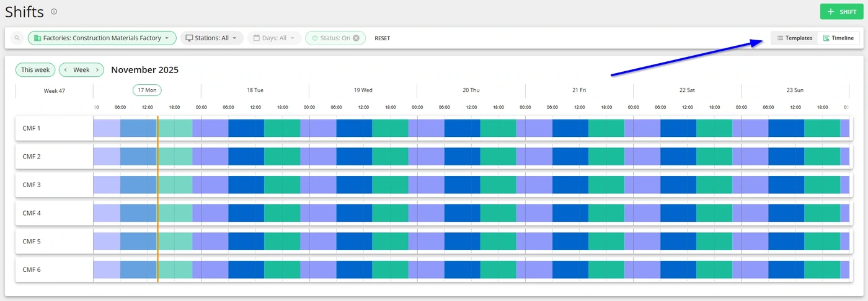Viewport: 868px width, 301px height.
Task: Switch to the Timeline view tab
Action: click(x=838, y=38)
